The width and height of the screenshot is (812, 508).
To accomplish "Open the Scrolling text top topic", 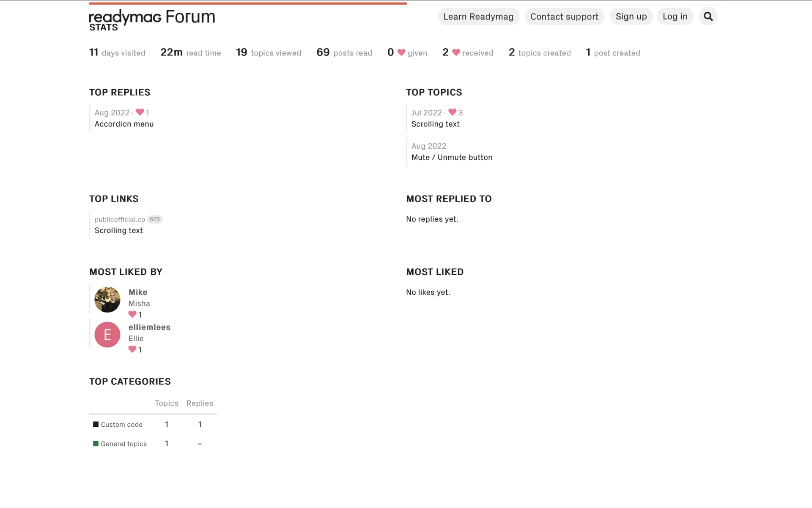I will coord(435,124).
